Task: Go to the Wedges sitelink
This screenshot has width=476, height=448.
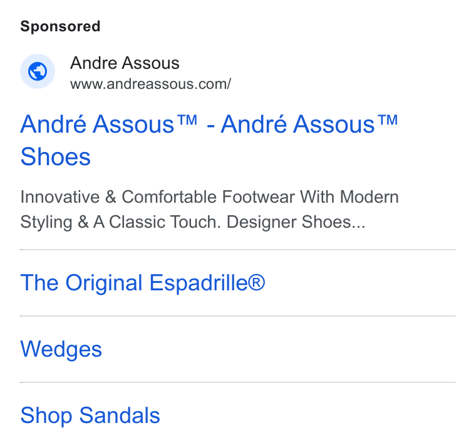Action: [61, 349]
